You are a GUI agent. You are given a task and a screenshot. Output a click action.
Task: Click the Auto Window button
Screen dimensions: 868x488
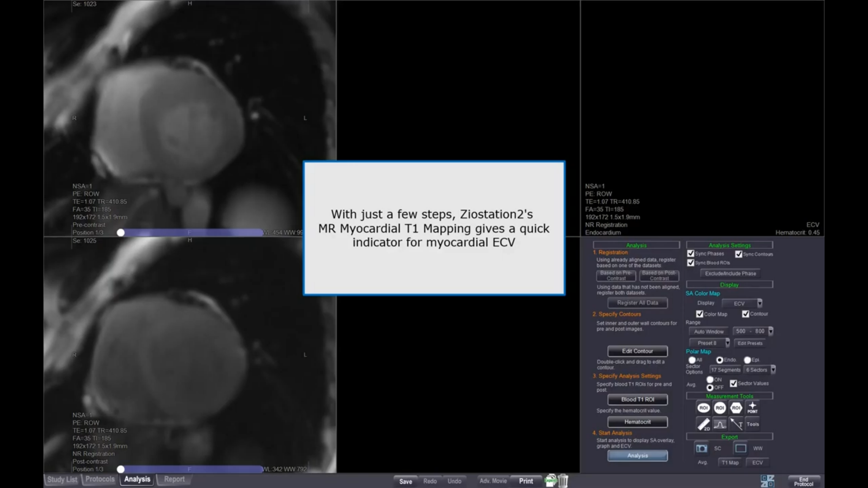pos(709,332)
